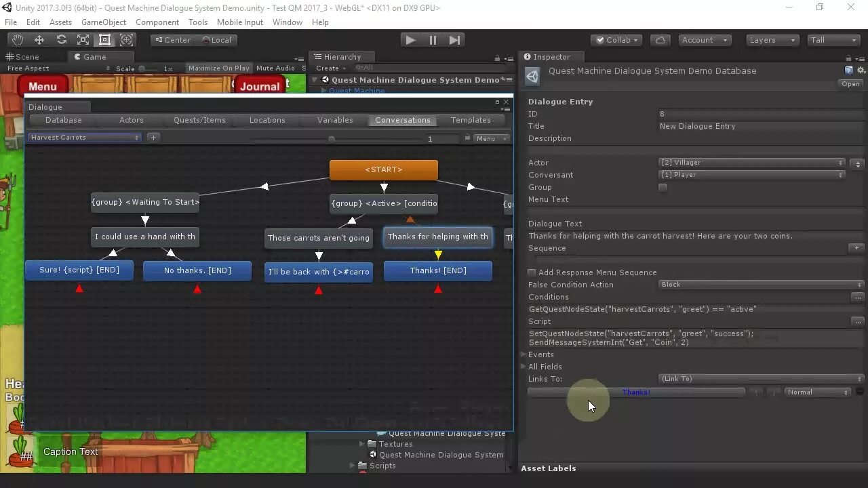Viewport: 868px width, 488px height.
Task: Toggle Mute Audio in Game view
Action: (275, 68)
